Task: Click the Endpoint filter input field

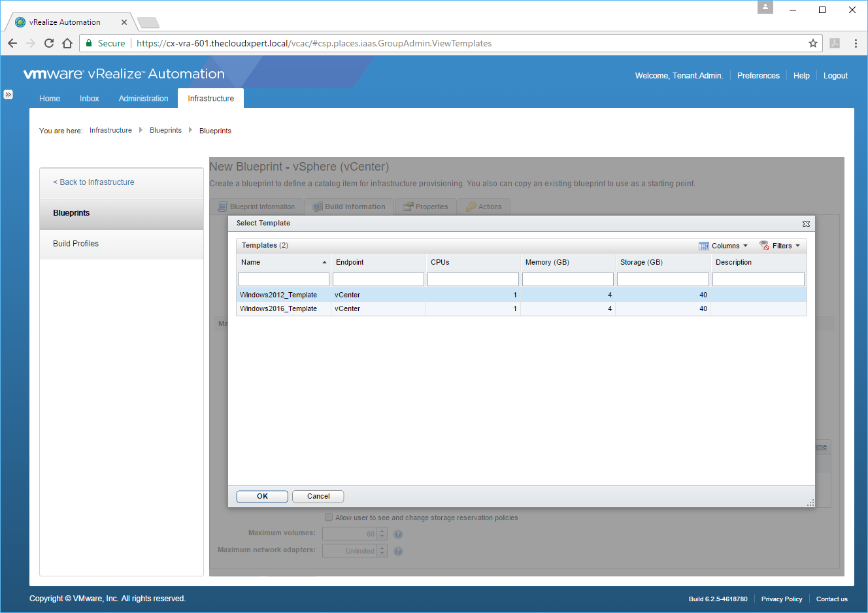Action: tap(378, 280)
